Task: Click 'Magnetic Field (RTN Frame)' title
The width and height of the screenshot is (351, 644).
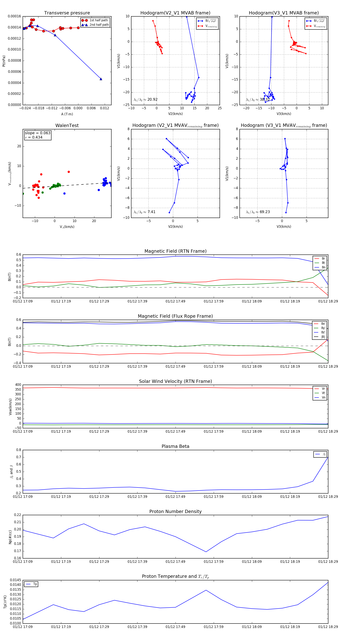Action: 175,251
